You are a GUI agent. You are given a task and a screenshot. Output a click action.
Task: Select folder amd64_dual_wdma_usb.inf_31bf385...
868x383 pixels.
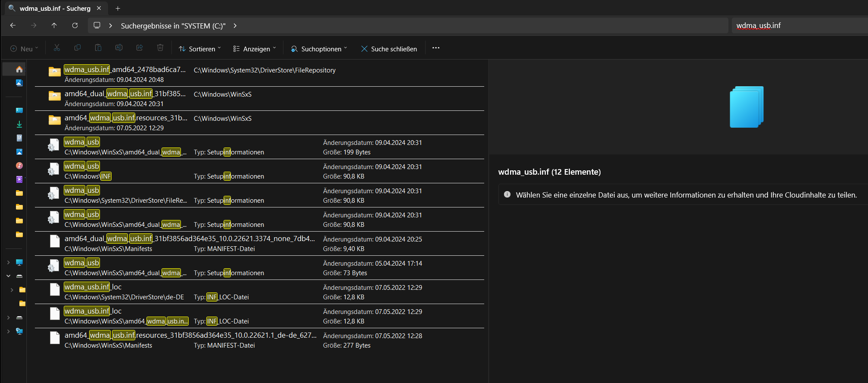(x=259, y=98)
